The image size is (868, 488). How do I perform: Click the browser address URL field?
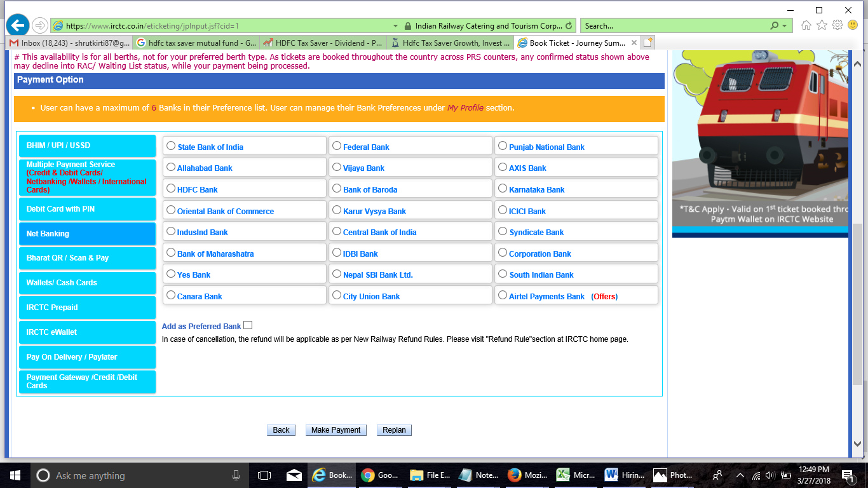[222, 26]
